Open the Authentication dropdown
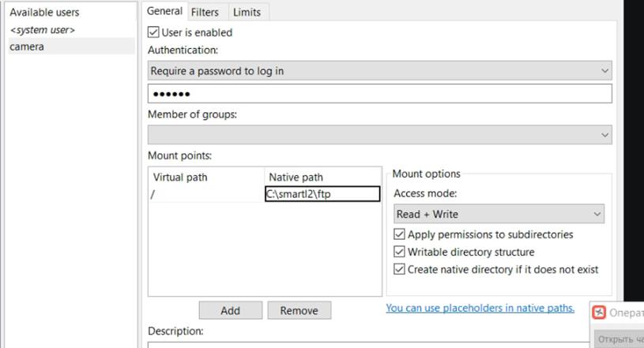Viewport: 644px width, 348px height. click(x=379, y=71)
